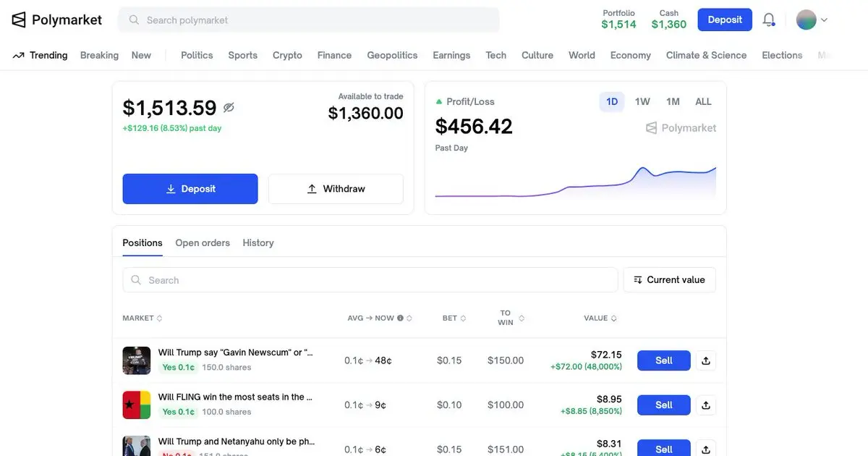The height and width of the screenshot is (456, 868).
Task: Open market 'Will Trump and Netanyahu only be ph...'
Action: (x=237, y=442)
